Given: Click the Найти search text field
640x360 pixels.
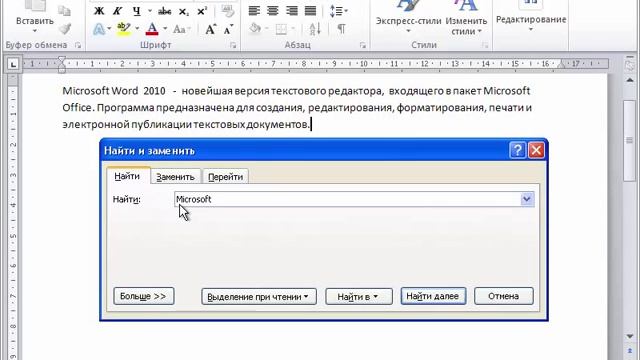Looking at the screenshot, I should [348, 199].
